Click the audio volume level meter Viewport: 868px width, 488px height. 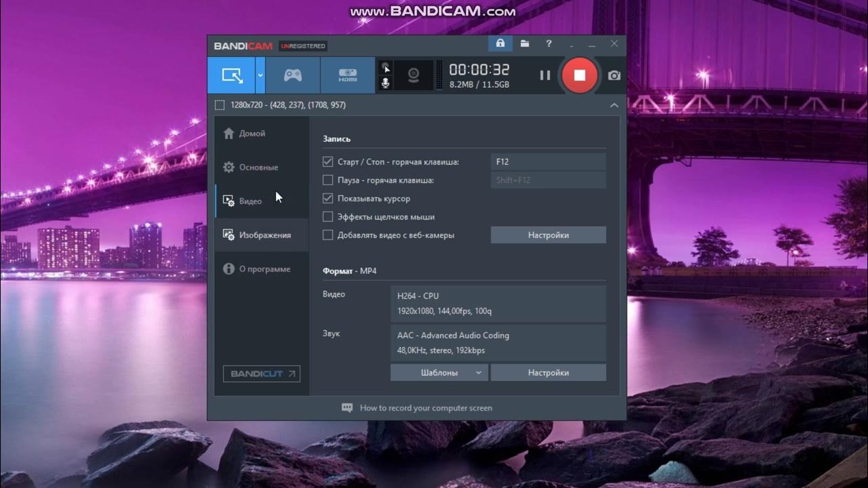point(439,75)
